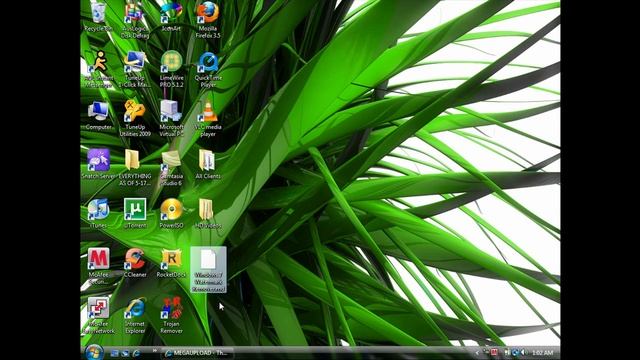Launch the uTorrent shortcut

click(135, 213)
